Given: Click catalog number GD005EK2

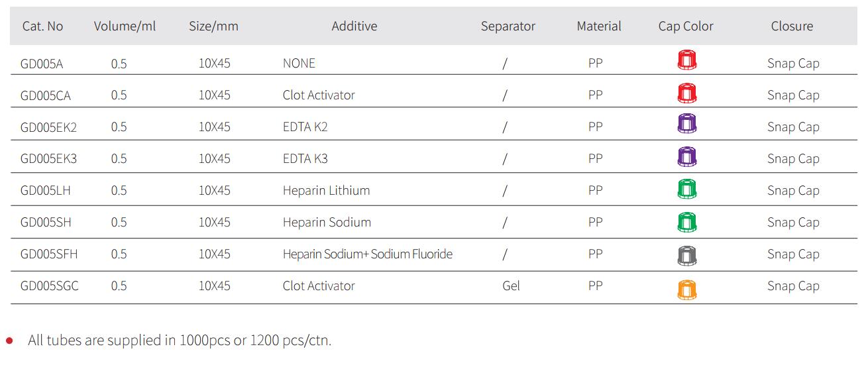Looking at the screenshot, I should click(48, 127).
